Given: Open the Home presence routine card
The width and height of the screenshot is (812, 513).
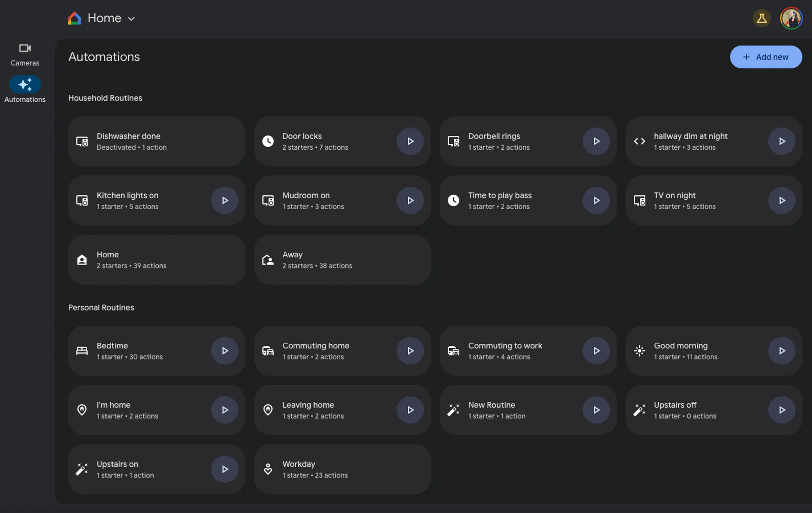Looking at the screenshot, I should point(156,260).
